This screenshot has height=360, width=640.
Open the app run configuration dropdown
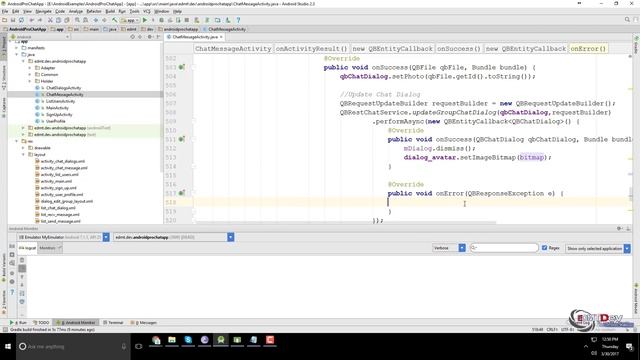(130, 20)
